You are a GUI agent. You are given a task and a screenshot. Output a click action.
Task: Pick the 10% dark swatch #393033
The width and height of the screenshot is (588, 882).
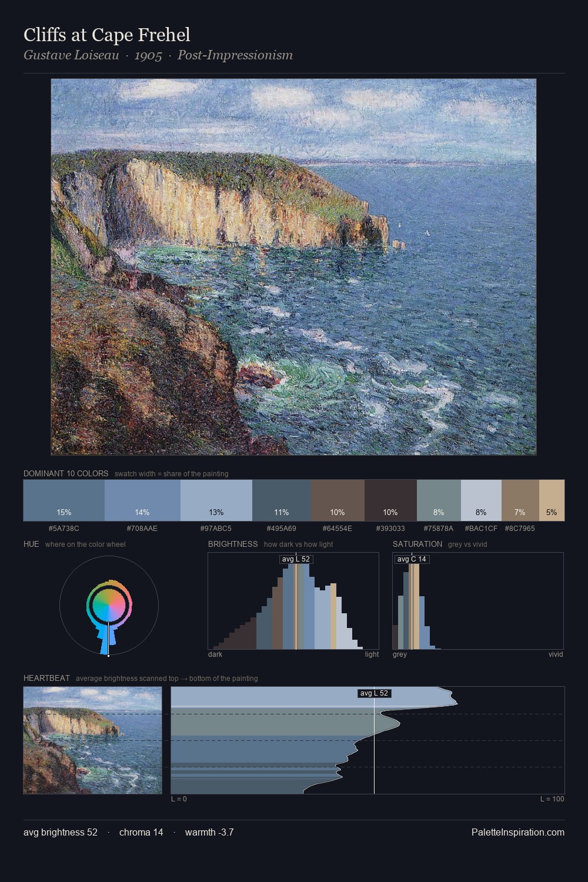[x=390, y=500]
